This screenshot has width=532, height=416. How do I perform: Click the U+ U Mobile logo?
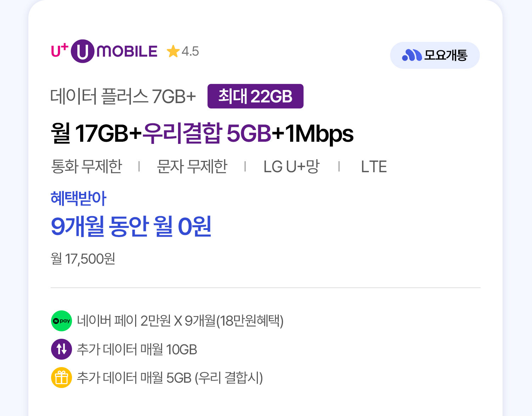104,51
